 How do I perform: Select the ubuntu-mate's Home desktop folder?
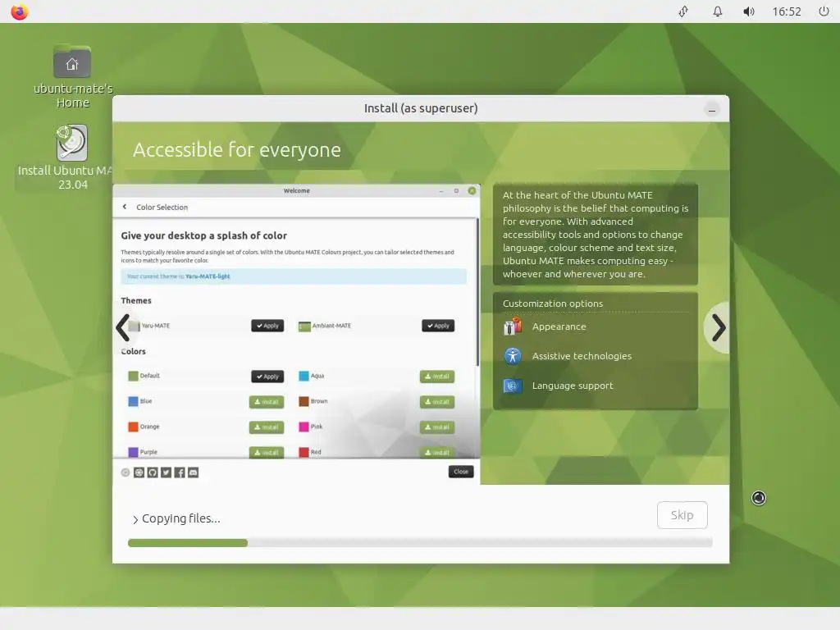(72, 76)
